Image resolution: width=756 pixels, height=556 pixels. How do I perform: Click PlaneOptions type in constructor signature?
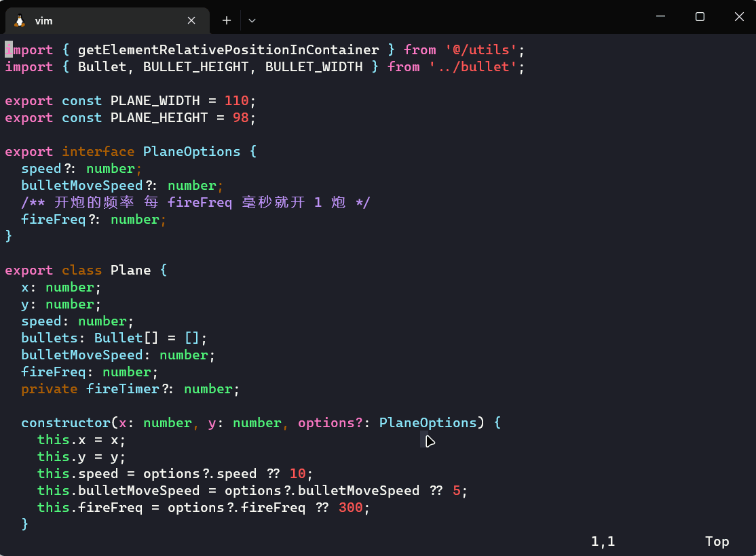pyautogui.click(x=428, y=422)
